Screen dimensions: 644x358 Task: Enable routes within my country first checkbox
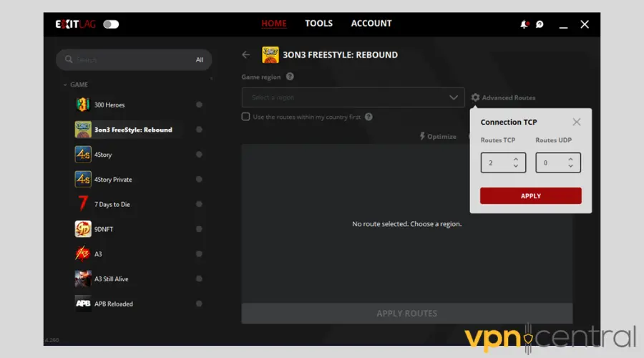tap(246, 117)
